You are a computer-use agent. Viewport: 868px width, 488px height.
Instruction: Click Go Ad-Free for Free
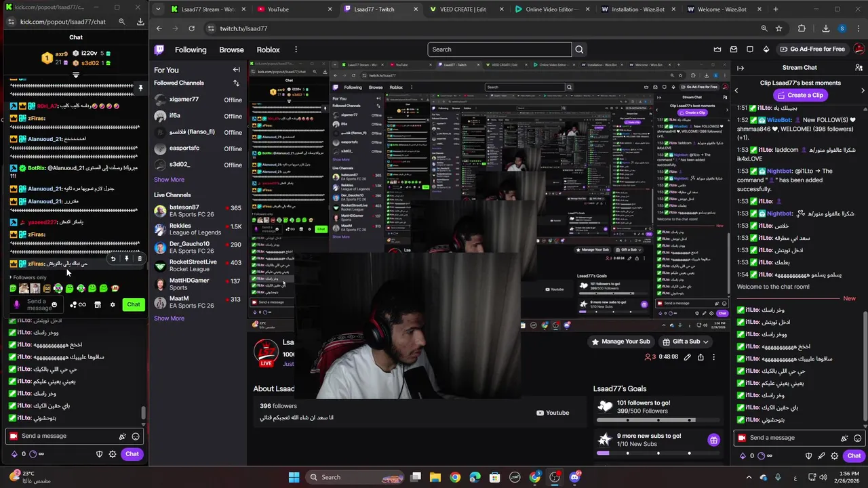click(x=812, y=49)
